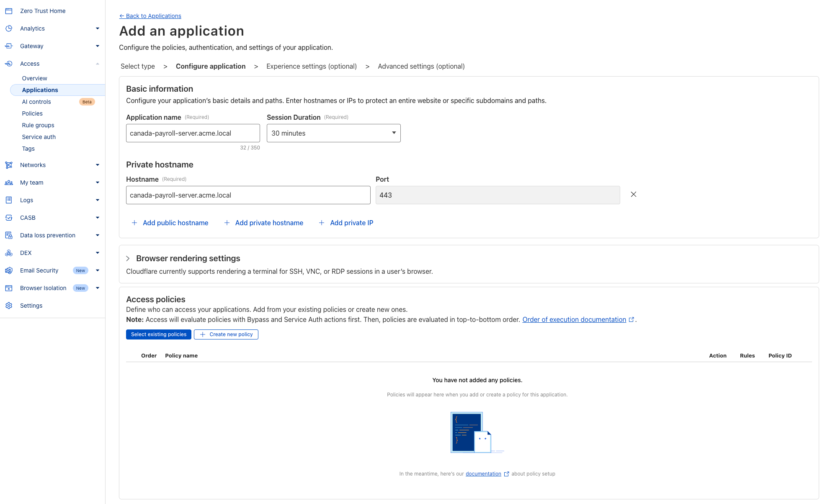Open Data loss prevention via its icon
Image resolution: width=825 pixels, height=504 pixels.
(x=9, y=235)
